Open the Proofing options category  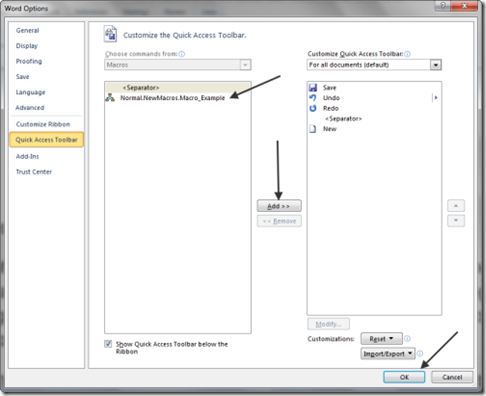pyautogui.click(x=29, y=61)
